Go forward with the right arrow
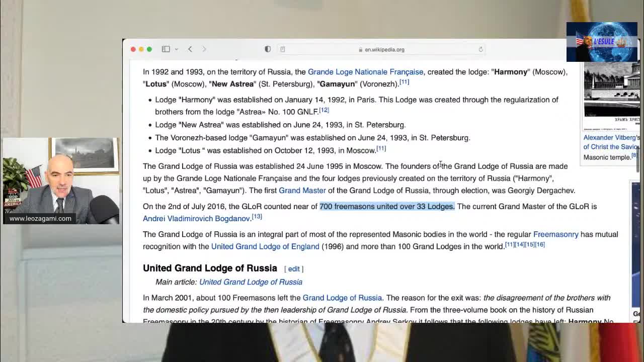The width and height of the screenshot is (644, 362). click(x=204, y=49)
